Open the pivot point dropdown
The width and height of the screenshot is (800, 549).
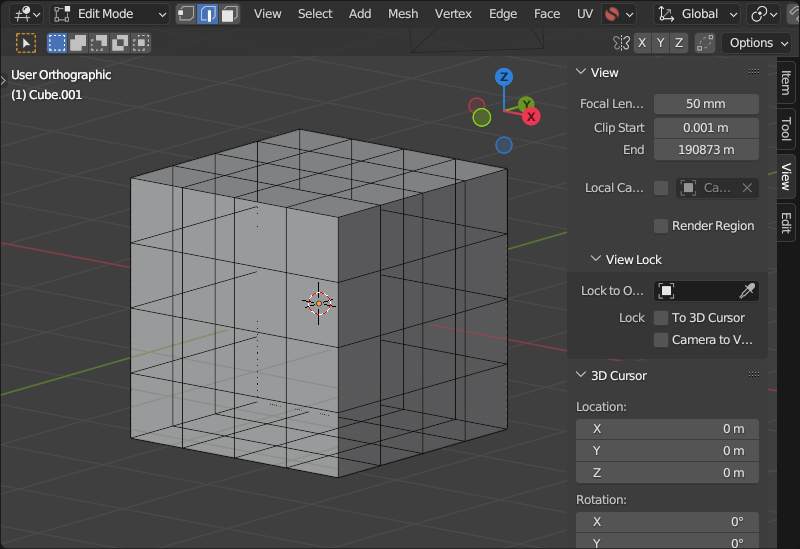(764, 14)
